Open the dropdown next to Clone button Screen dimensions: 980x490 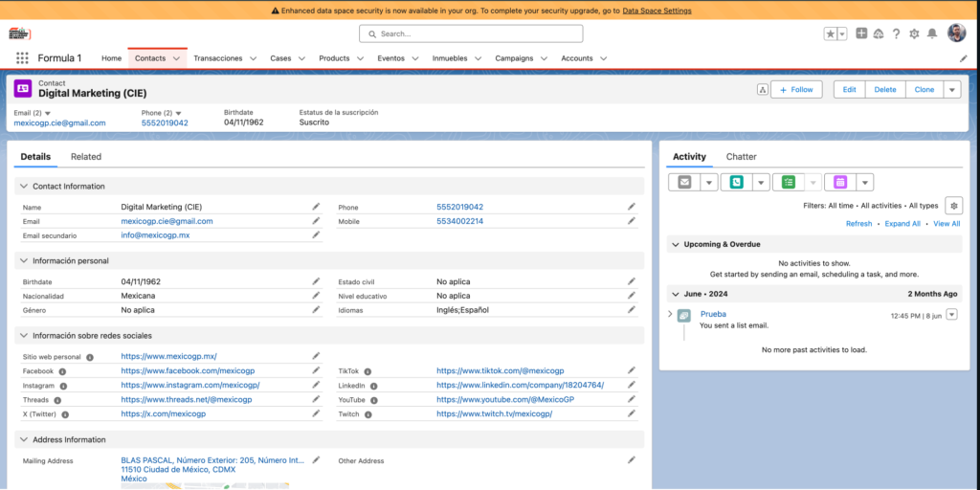click(x=951, y=89)
